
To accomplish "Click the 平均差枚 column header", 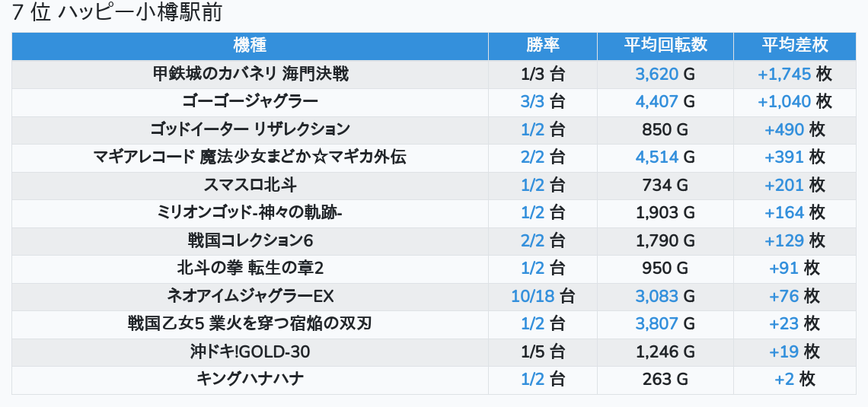I will click(x=794, y=46).
